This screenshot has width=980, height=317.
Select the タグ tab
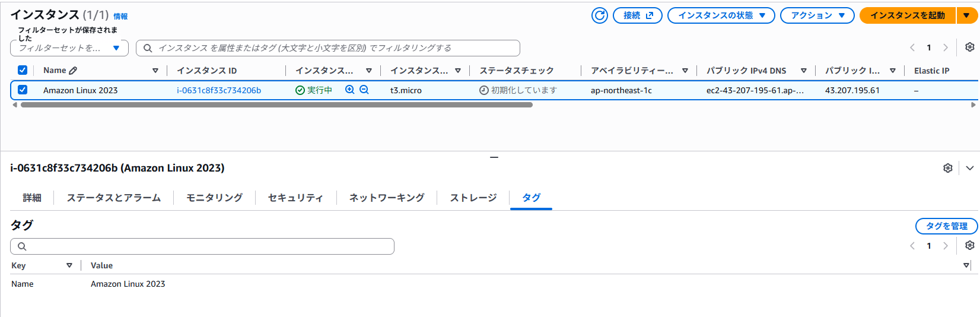pyautogui.click(x=531, y=198)
